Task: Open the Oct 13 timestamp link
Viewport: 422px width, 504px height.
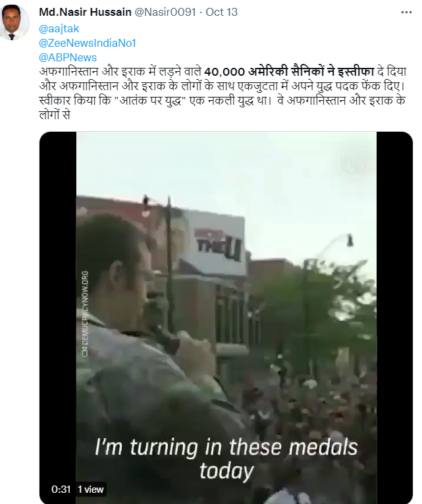Action: (222, 12)
